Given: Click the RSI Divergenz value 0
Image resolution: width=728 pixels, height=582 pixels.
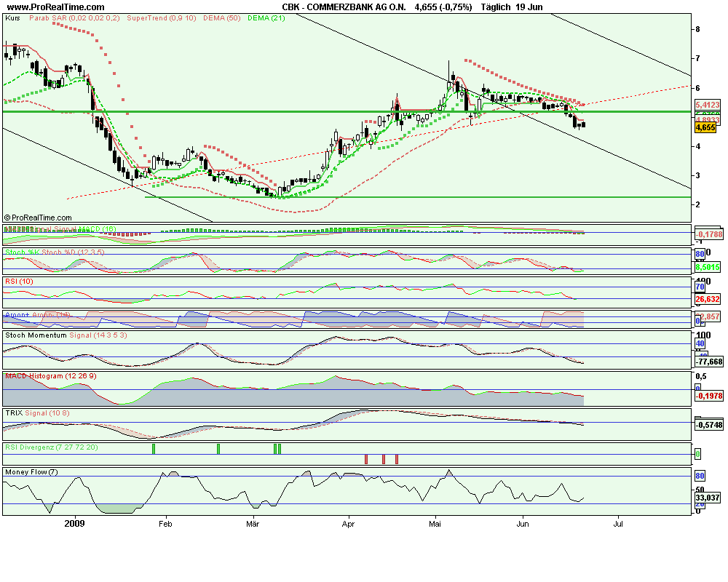Looking at the screenshot, I should click(697, 454).
